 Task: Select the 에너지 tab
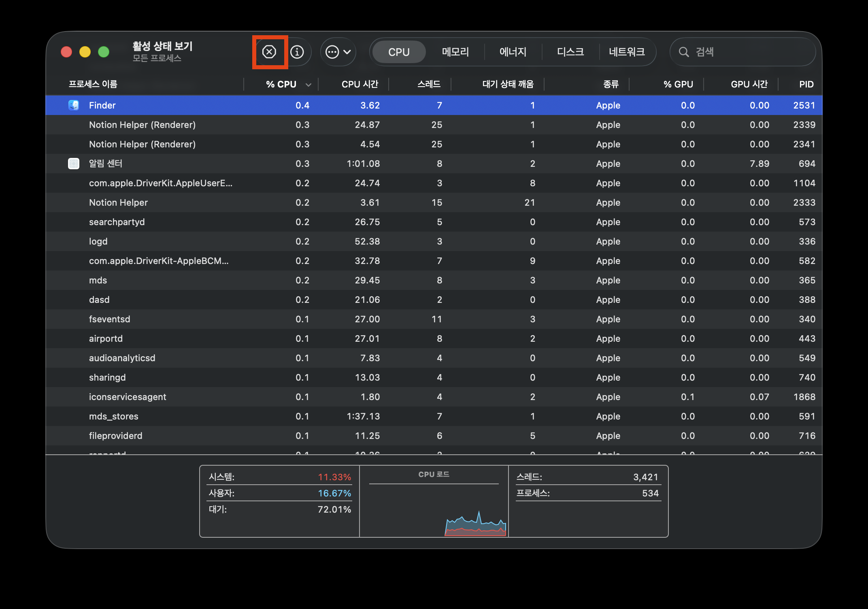pyautogui.click(x=513, y=52)
